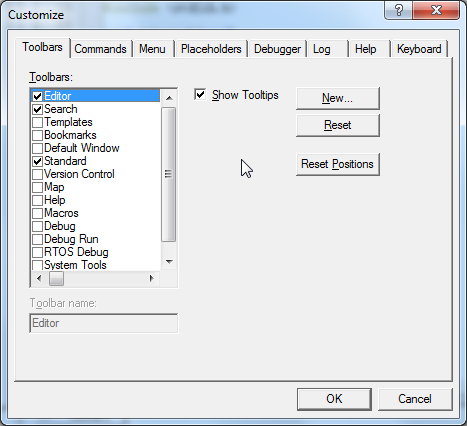
Task: Click the Reset button
Action: tap(337, 125)
